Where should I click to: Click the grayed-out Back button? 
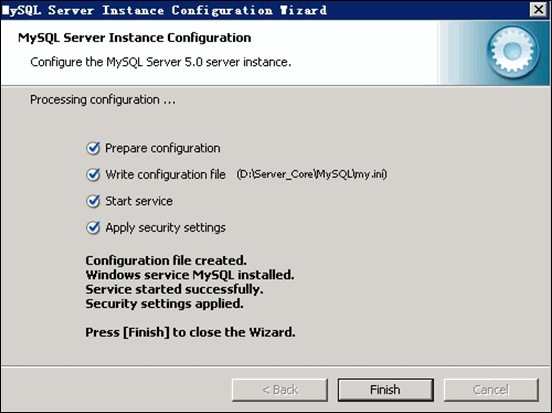pyautogui.click(x=280, y=390)
